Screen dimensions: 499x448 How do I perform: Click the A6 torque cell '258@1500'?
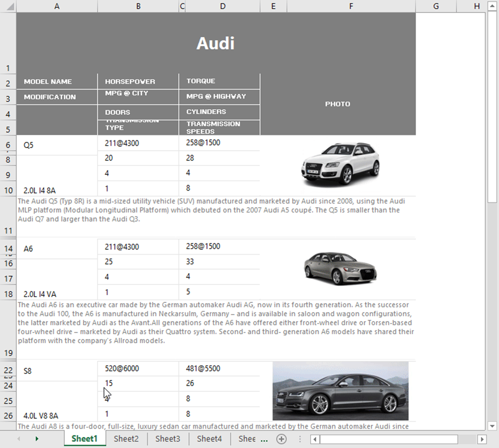tap(219, 247)
